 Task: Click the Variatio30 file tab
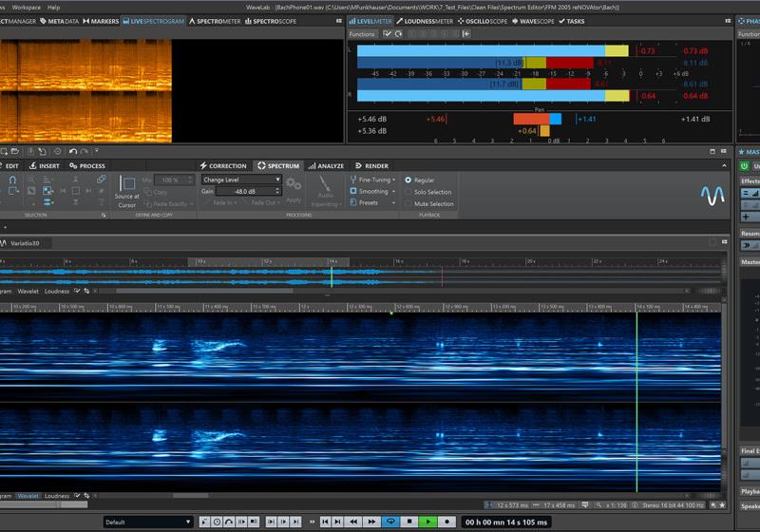click(25, 243)
